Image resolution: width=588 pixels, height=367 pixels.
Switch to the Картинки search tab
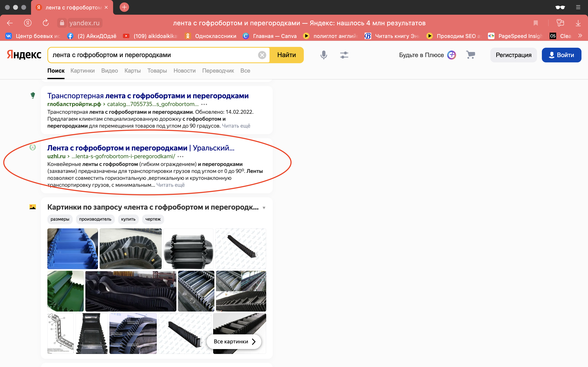[x=82, y=71]
